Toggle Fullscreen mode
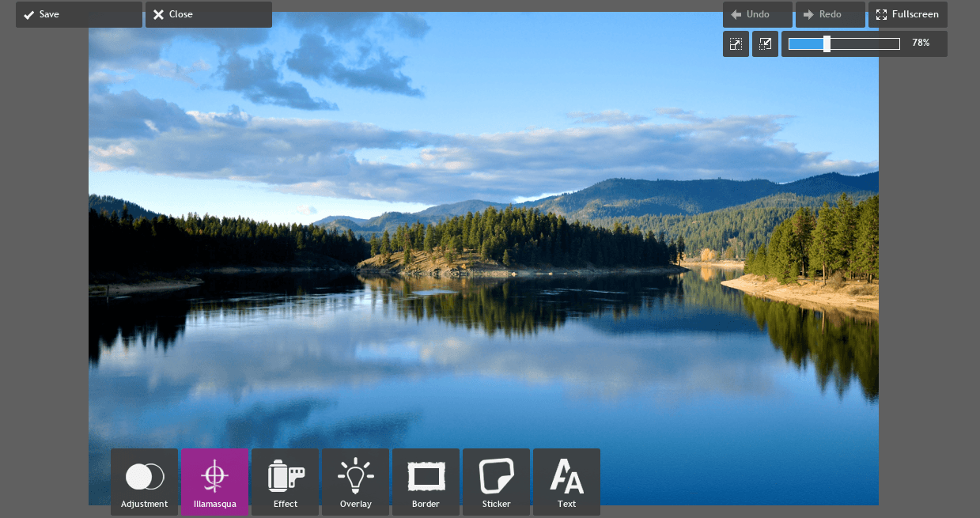This screenshot has height=518, width=980. tap(907, 14)
